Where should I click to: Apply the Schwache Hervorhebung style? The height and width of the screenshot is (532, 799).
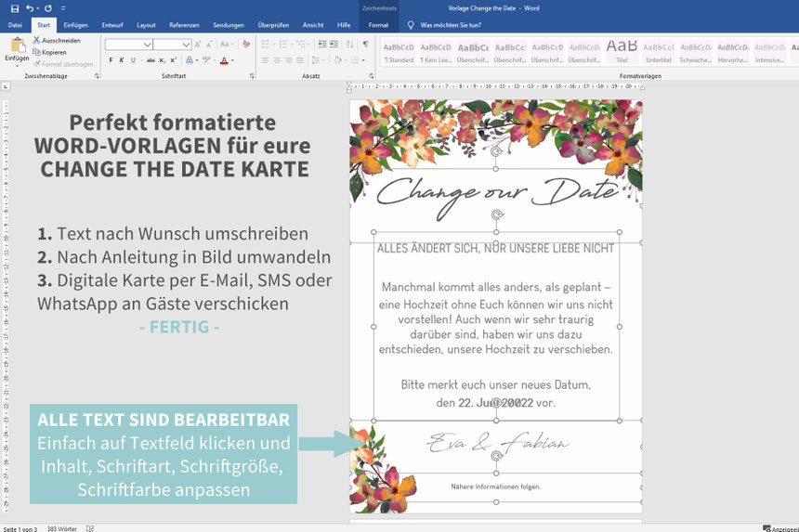pyautogui.click(x=696, y=52)
